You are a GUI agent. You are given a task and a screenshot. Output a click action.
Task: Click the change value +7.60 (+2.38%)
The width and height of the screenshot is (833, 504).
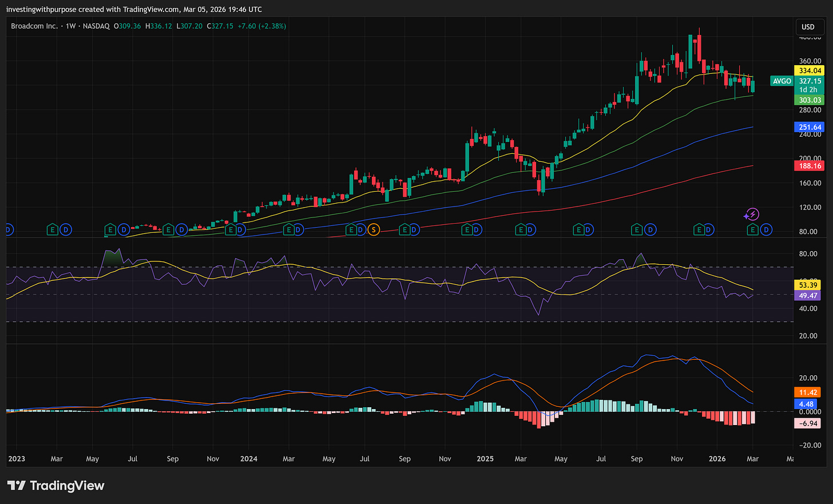tap(262, 26)
